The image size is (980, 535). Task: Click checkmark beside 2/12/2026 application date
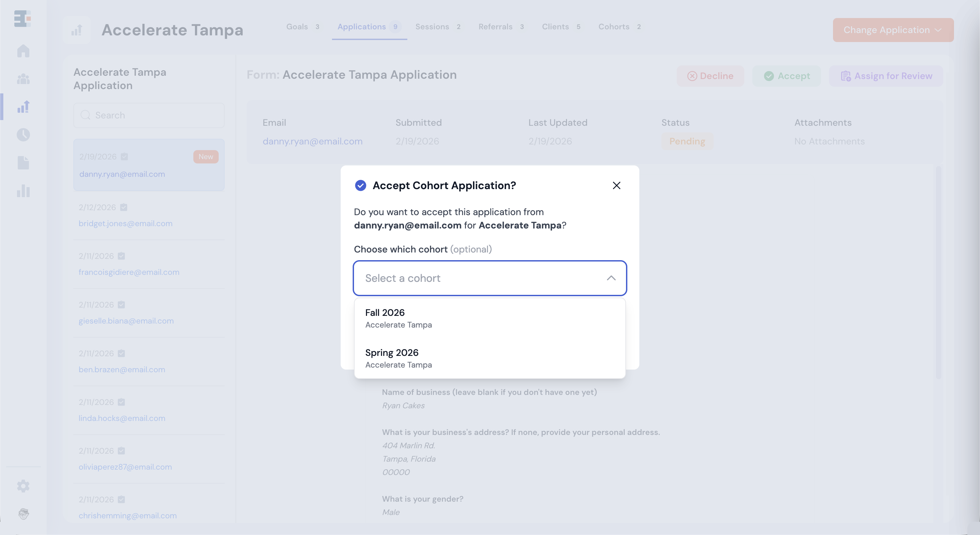[x=124, y=207]
